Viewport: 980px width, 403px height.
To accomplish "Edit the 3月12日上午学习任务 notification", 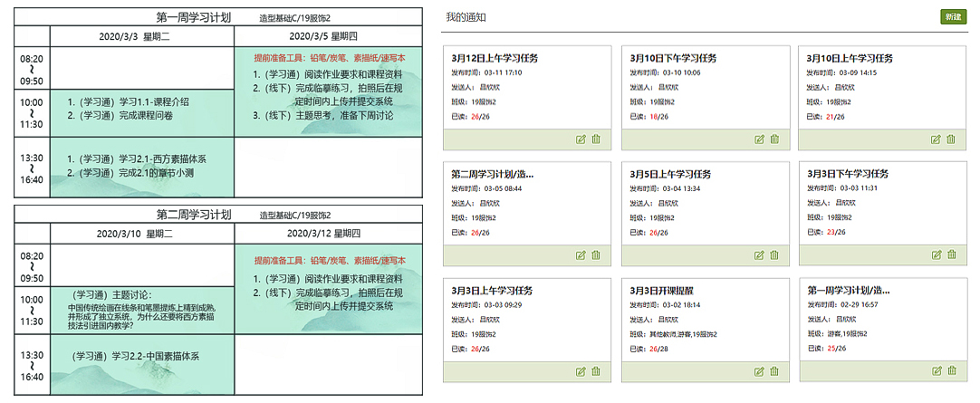I will (x=581, y=139).
